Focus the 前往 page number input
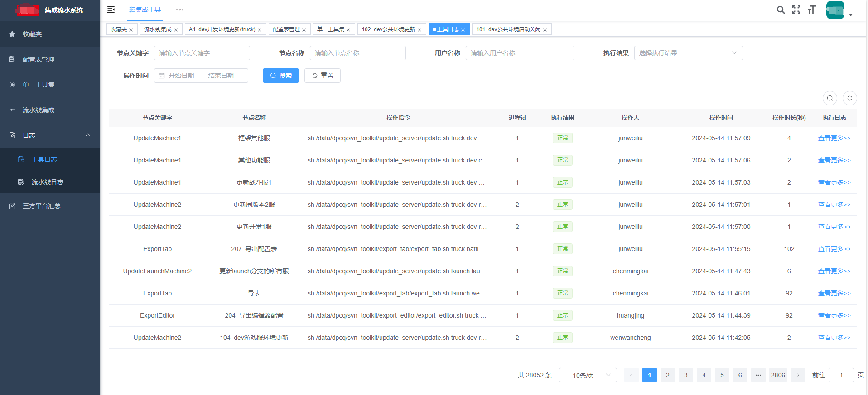The width and height of the screenshot is (868, 395). (841, 375)
